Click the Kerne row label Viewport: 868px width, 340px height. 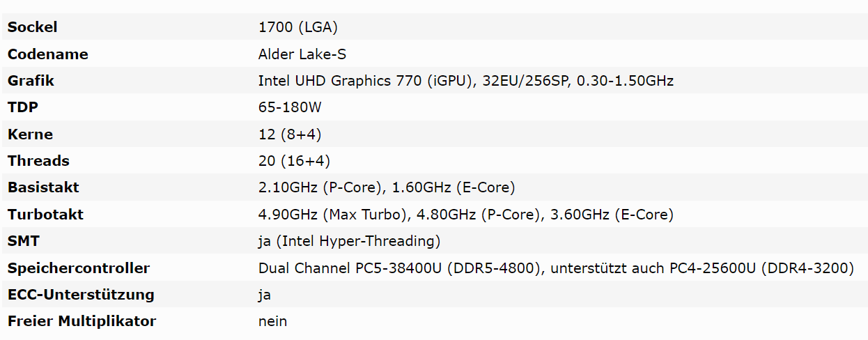click(x=30, y=134)
